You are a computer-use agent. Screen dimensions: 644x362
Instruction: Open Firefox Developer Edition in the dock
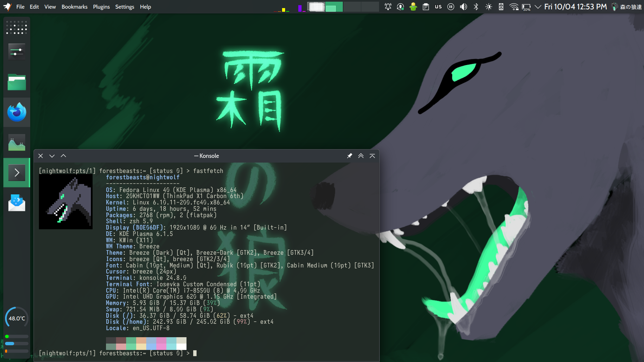(x=16, y=112)
